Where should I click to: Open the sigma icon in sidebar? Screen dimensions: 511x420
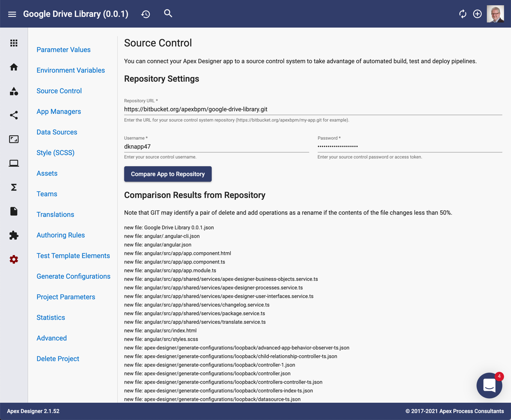(14, 187)
